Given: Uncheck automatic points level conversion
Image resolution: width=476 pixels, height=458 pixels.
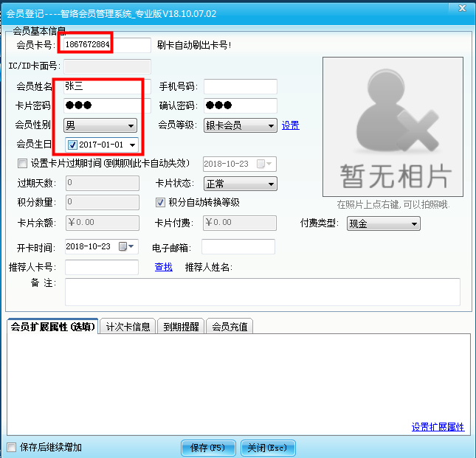Looking at the screenshot, I should [161, 202].
